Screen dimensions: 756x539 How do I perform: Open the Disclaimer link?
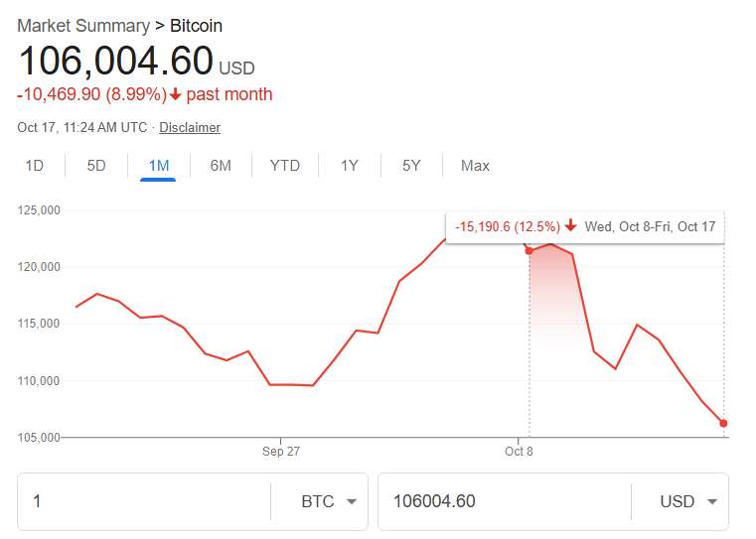pyautogui.click(x=190, y=128)
